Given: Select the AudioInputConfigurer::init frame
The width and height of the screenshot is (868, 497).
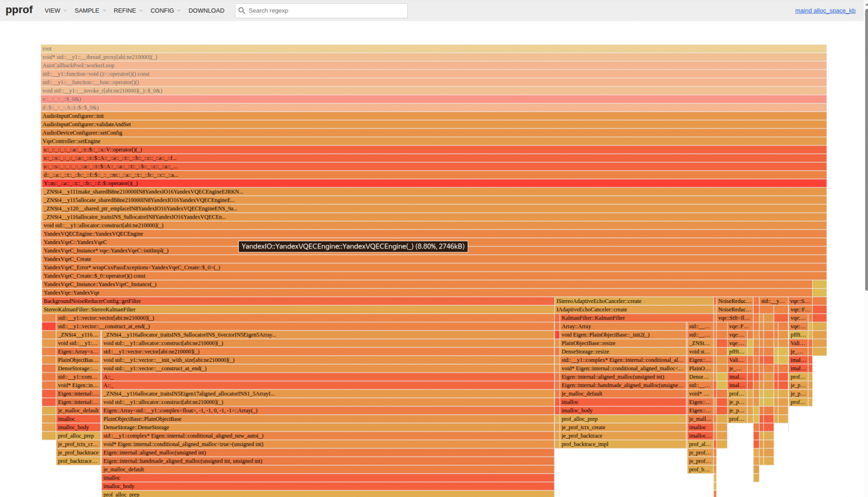Looking at the screenshot, I should (433, 116).
